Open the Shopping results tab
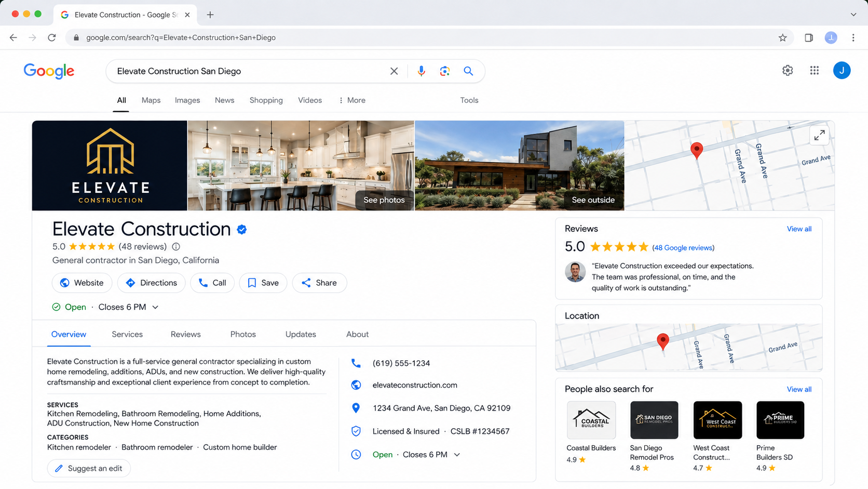 pyautogui.click(x=266, y=100)
